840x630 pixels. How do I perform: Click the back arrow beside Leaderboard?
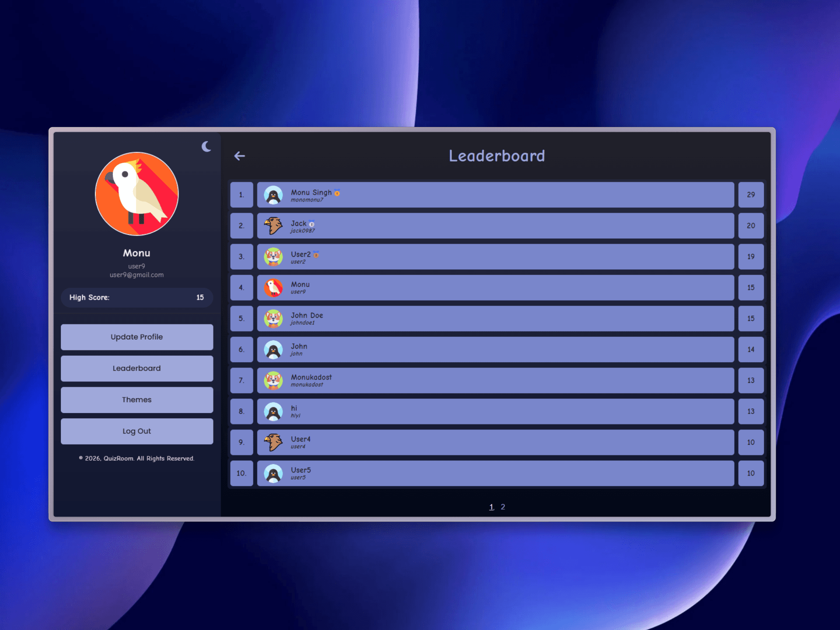point(239,156)
